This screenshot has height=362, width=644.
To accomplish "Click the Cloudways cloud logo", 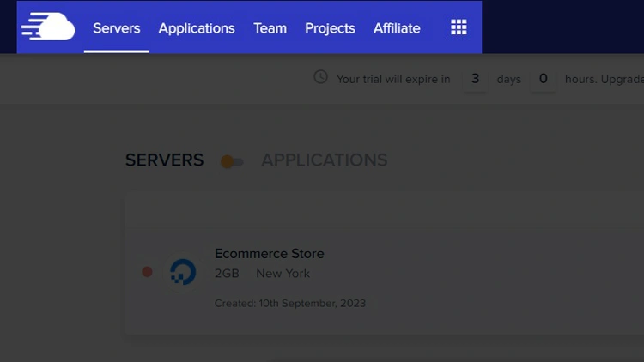I will tap(48, 27).
